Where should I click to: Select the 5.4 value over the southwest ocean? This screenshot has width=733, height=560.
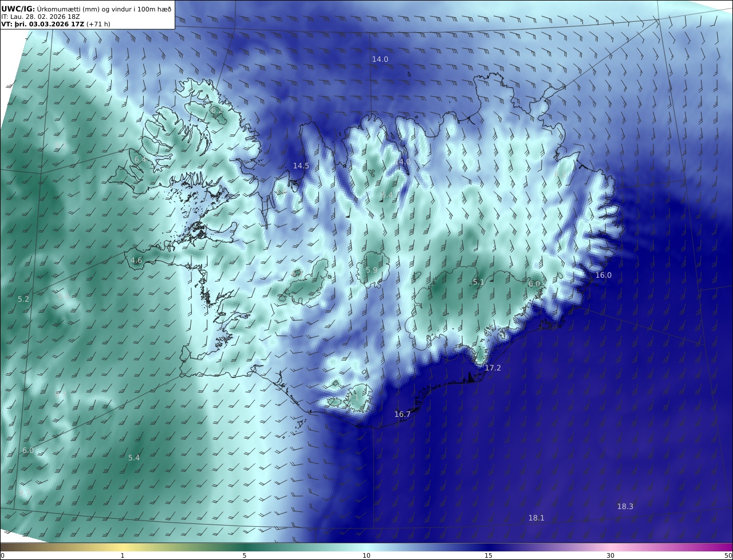tap(134, 458)
